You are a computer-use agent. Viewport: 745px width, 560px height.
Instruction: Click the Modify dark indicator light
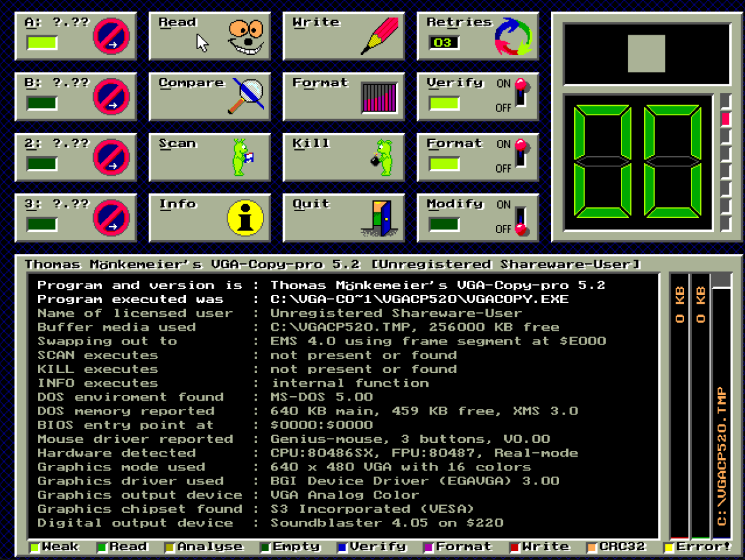click(444, 225)
